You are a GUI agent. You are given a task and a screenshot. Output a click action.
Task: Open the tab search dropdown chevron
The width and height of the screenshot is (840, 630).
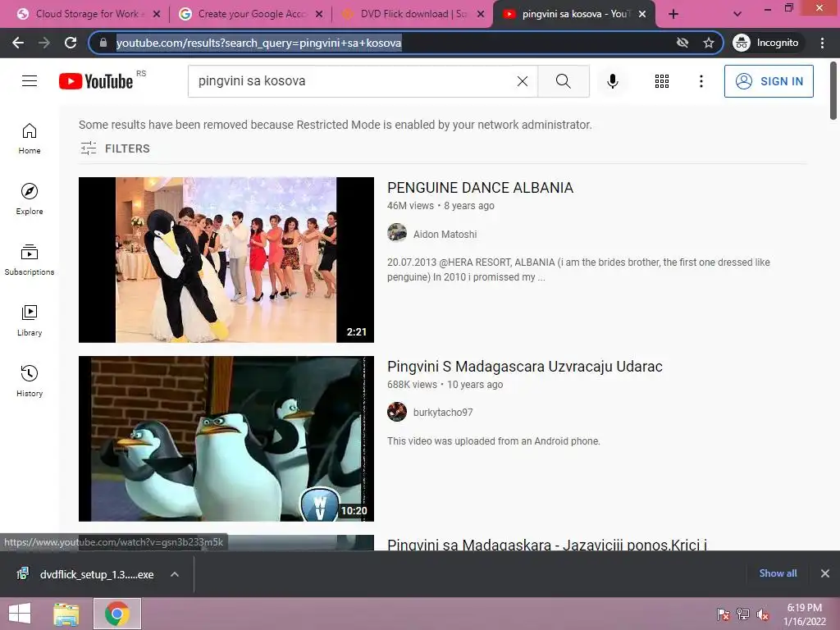[x=737, y=14]
